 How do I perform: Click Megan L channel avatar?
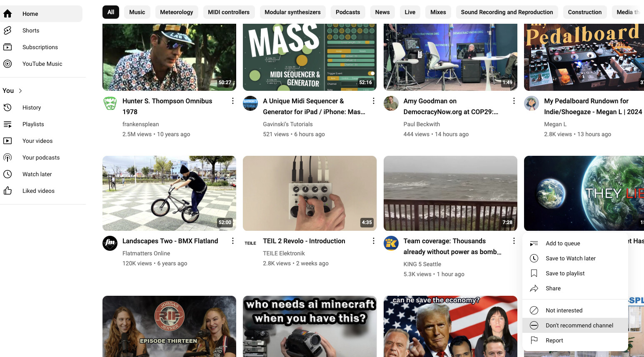(x=532, y=103)
